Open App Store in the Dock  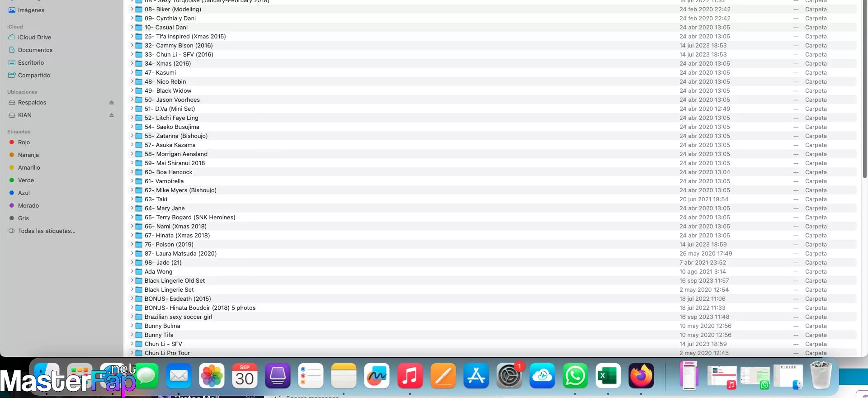[476, 376]
